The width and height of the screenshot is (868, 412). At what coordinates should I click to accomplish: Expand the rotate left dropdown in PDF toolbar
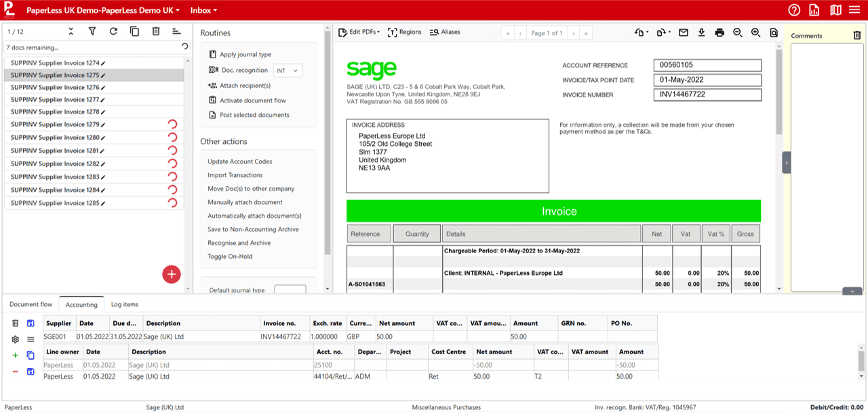pos(642,33)
